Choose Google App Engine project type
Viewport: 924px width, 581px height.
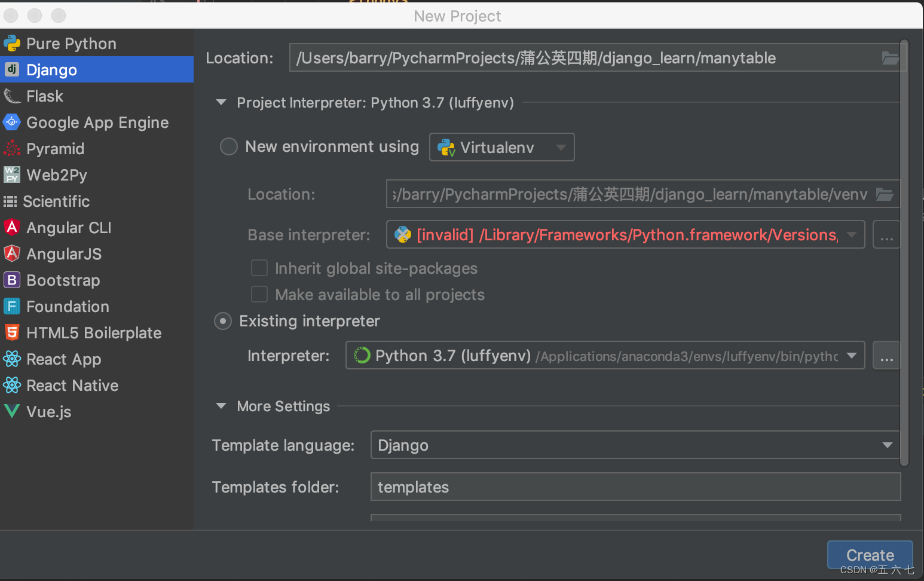tap(97, 122)
